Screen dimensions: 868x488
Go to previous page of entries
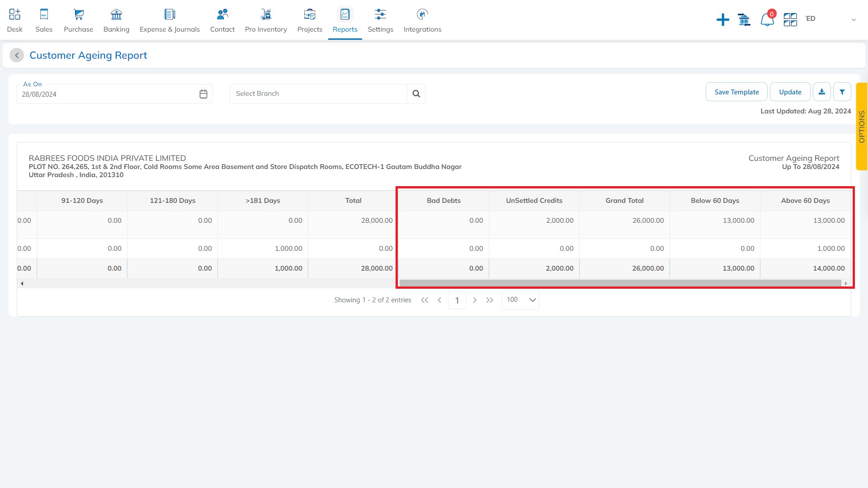click(x=439, y=300)
